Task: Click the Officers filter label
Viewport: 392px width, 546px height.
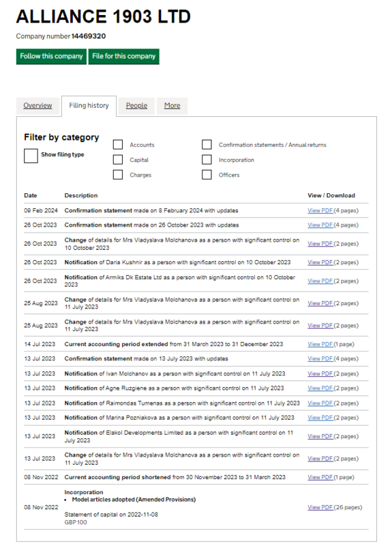Action: click(229, 175)
